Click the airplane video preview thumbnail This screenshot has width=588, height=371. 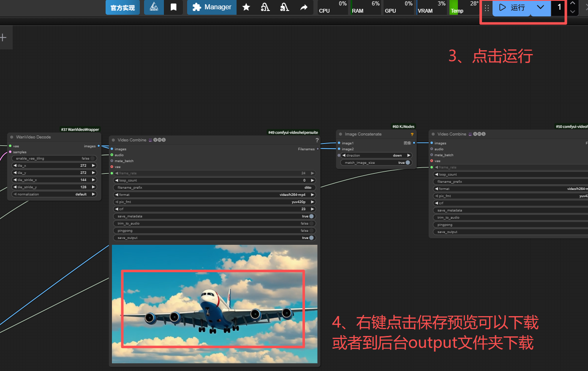click(x=214, y=304)
